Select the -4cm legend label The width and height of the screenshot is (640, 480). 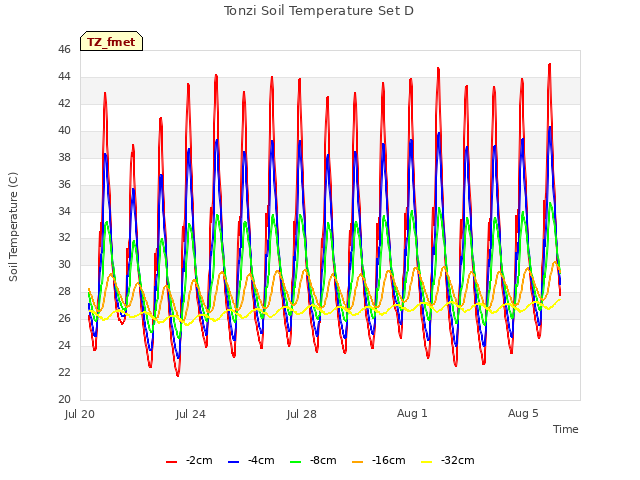261,460
